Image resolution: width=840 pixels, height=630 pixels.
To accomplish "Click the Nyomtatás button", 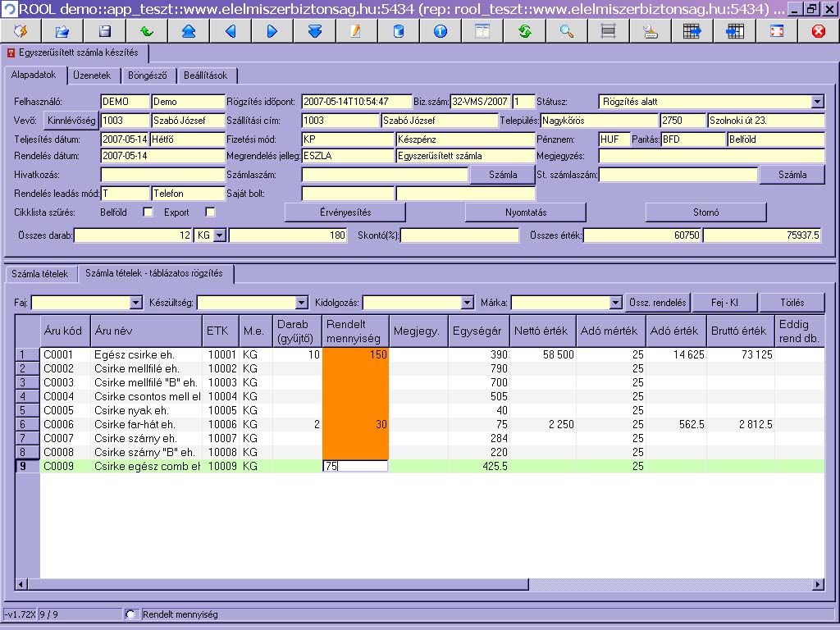I will pyautogui.click(x=526, y=212).
